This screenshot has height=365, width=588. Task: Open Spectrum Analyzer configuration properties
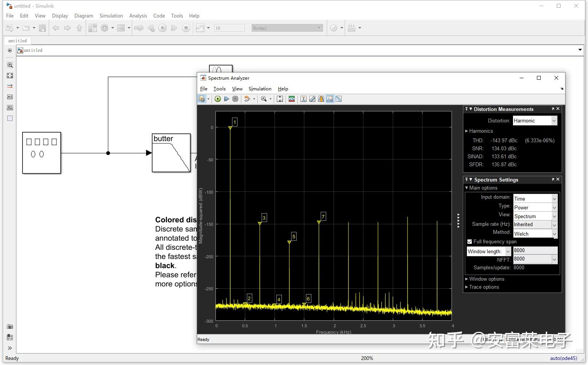click(x=202, y=98)
